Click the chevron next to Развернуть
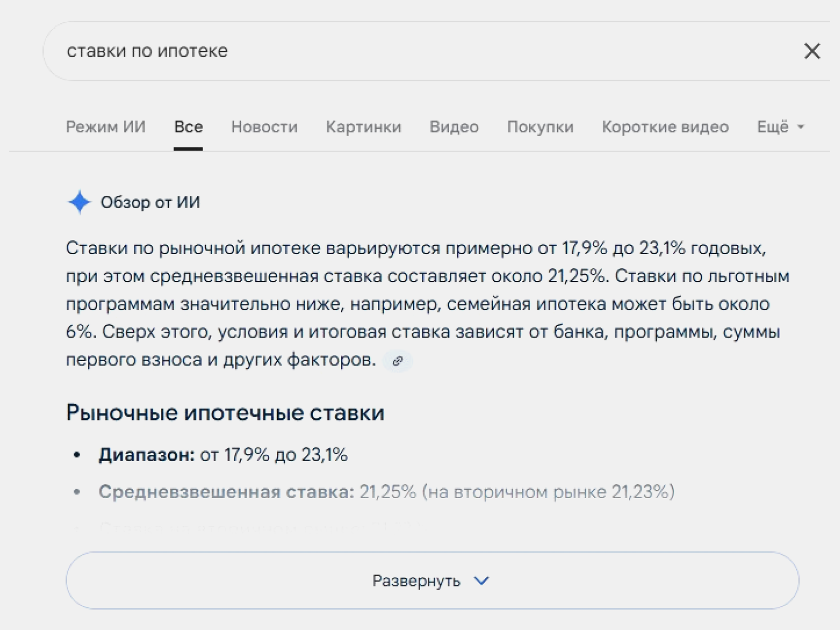Image resolution: width=840 pixels, height=630 pixels. pos(481,581)
